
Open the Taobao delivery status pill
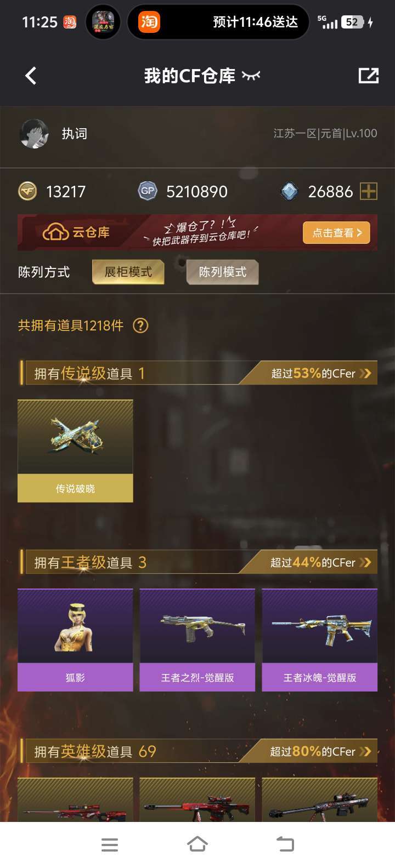[218, 22]
